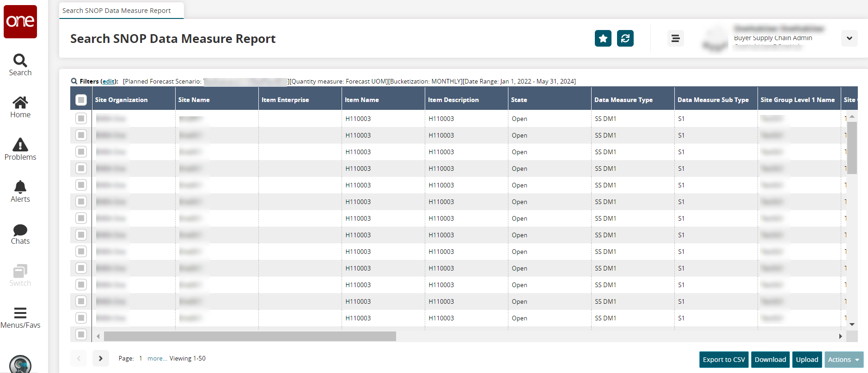Refresh the report using the refresh icon

[x=625, y=38]
